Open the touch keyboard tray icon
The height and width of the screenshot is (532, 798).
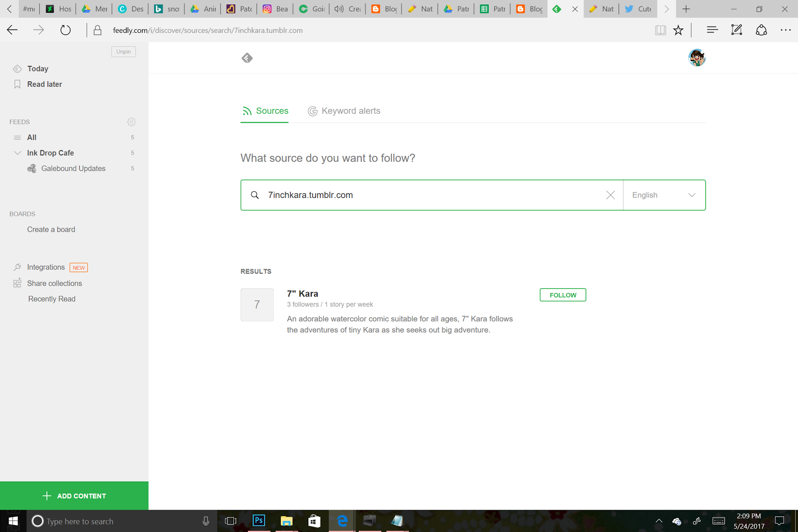coord(719,521)
